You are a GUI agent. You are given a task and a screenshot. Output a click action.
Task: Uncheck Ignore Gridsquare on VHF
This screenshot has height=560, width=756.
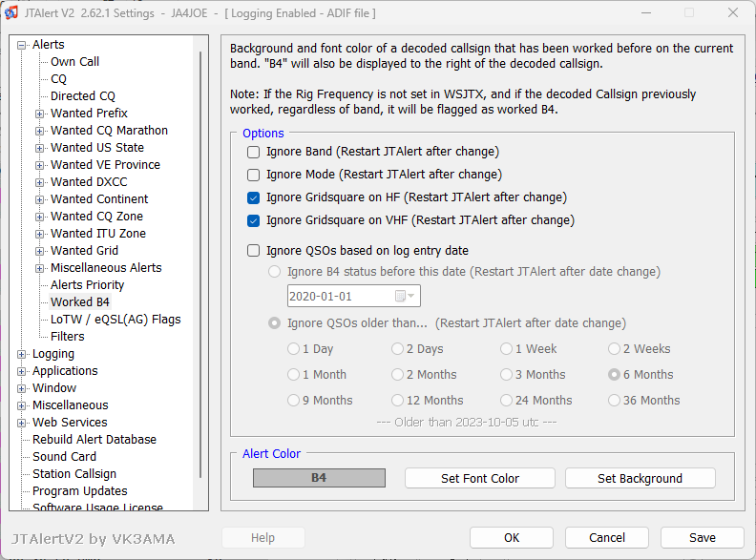[253, 220]
